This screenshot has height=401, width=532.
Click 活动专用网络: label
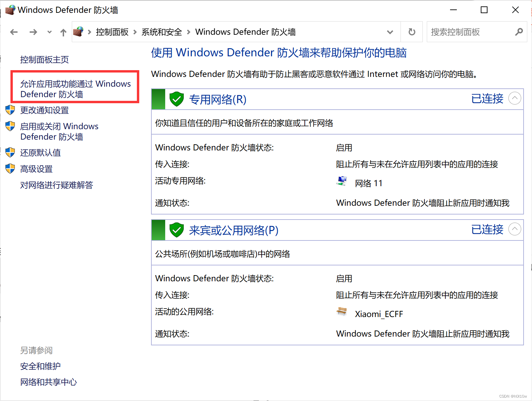click(180, 181)
